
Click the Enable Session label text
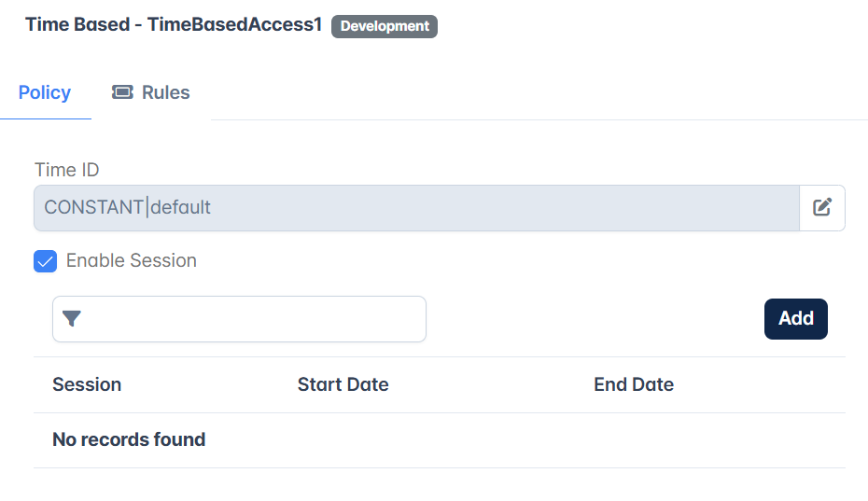click(132, 260)
